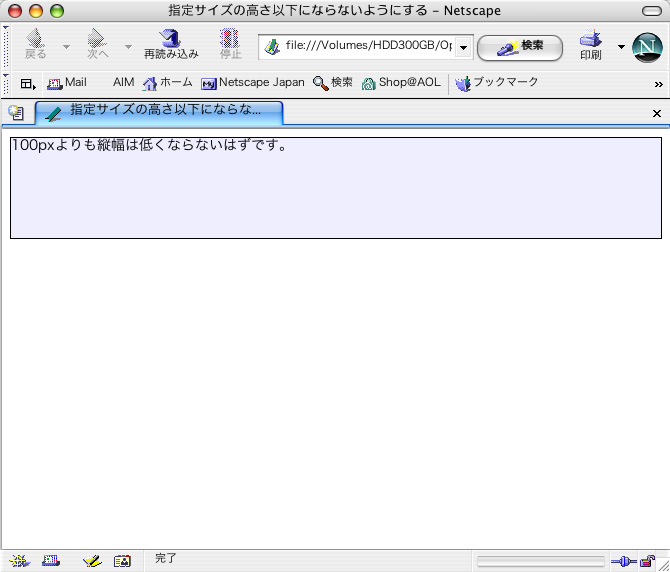Open the back history dropdown arrow

66,46
